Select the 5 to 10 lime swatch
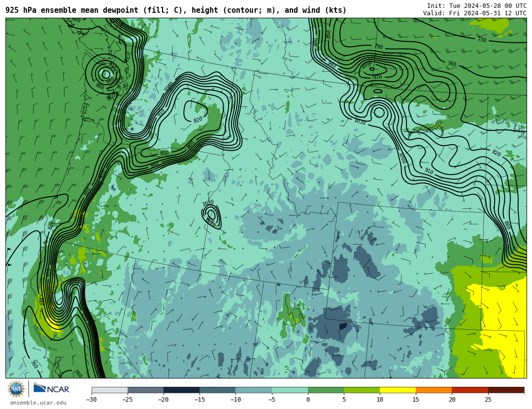This screenshot has width=532, height=409. click(362, 390)
